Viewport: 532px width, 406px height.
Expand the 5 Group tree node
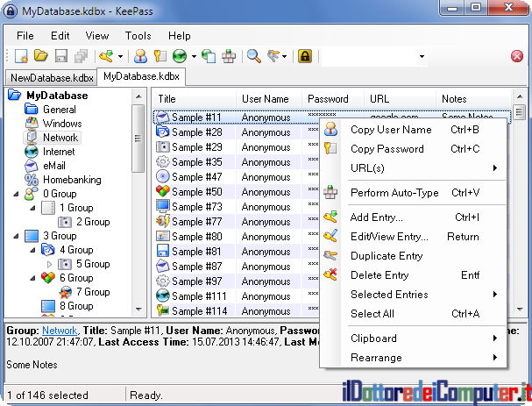tap(50, 264)
